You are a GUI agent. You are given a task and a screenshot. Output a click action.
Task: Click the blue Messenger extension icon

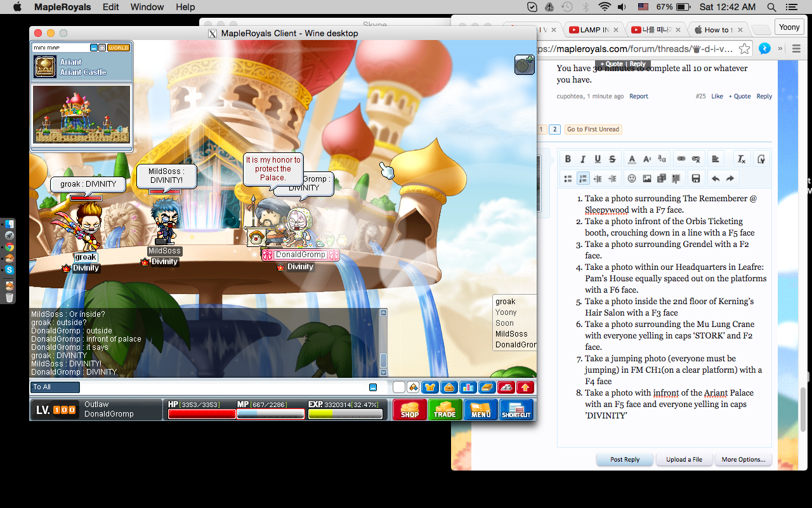[765, 49]
